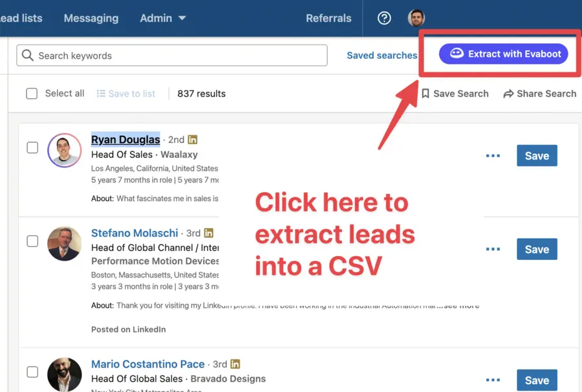Expand the Admin dropdown menu
This screenshot has width=582, height=392.
coord(163,19)
